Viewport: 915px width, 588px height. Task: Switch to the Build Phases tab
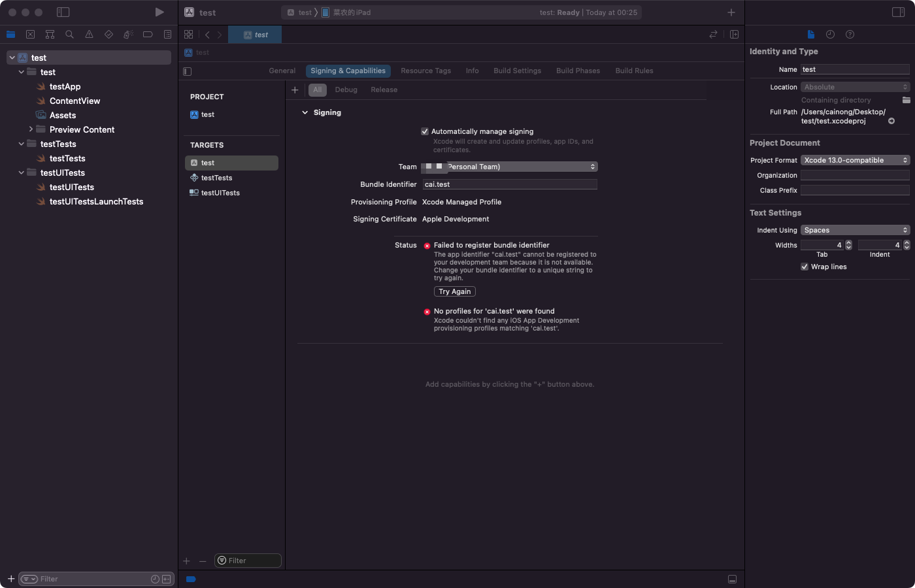(578, 71)
